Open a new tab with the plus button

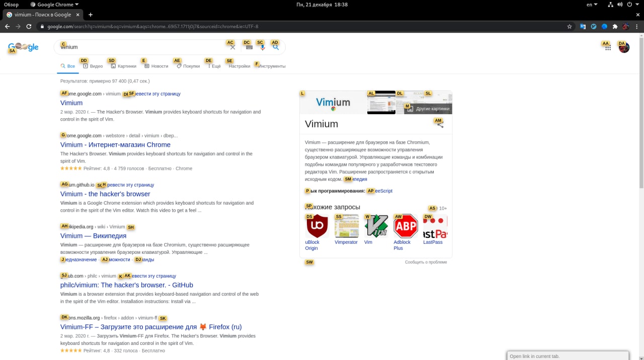pyautogui.click(x=91, y=15)
